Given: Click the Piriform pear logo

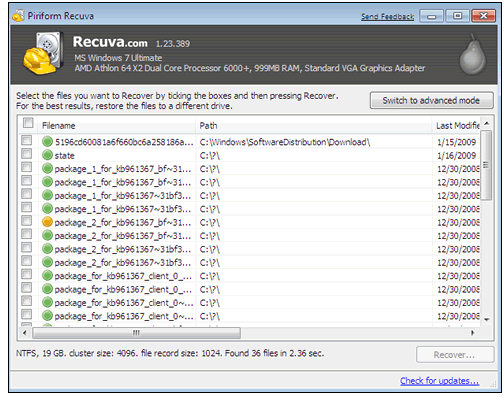Looking at the screenshot, I should 473,54.
